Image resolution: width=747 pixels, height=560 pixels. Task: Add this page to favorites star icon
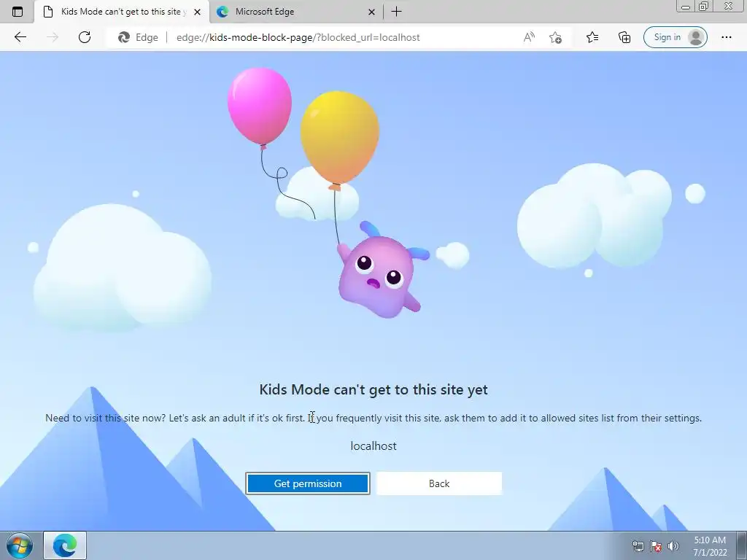point(555,37)
